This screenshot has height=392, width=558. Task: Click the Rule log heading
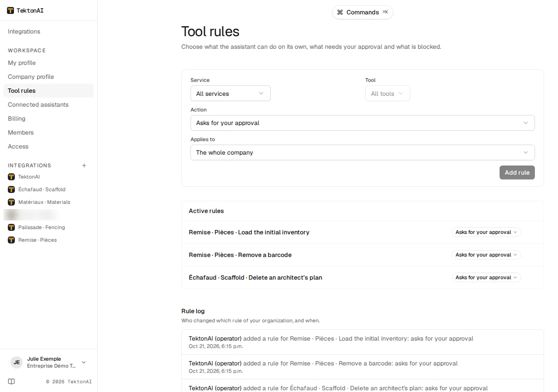(x=193, y=311)
